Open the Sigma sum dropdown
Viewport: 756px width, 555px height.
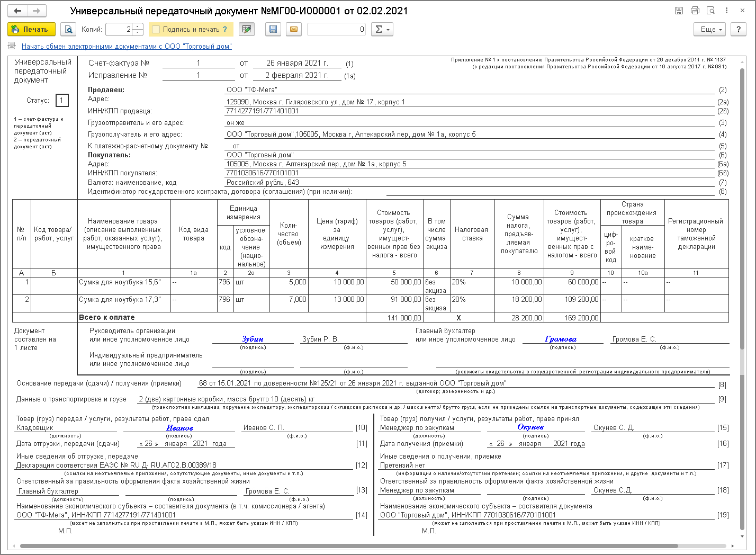[382, 30]
